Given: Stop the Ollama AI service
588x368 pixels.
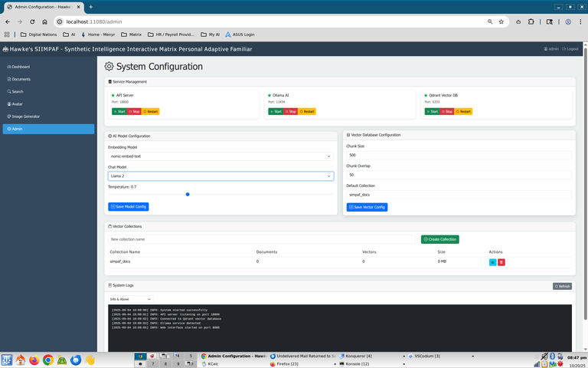Looking at the screenshot, I should (290, 111).
